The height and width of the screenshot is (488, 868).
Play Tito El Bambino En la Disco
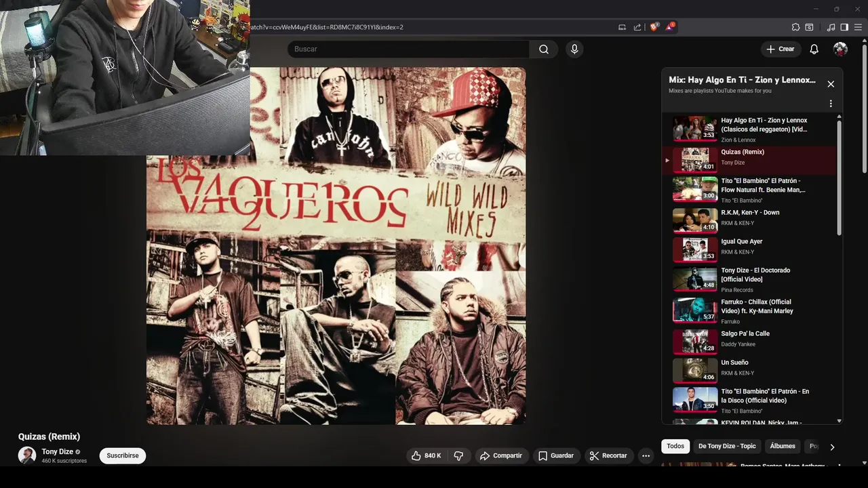749,400
